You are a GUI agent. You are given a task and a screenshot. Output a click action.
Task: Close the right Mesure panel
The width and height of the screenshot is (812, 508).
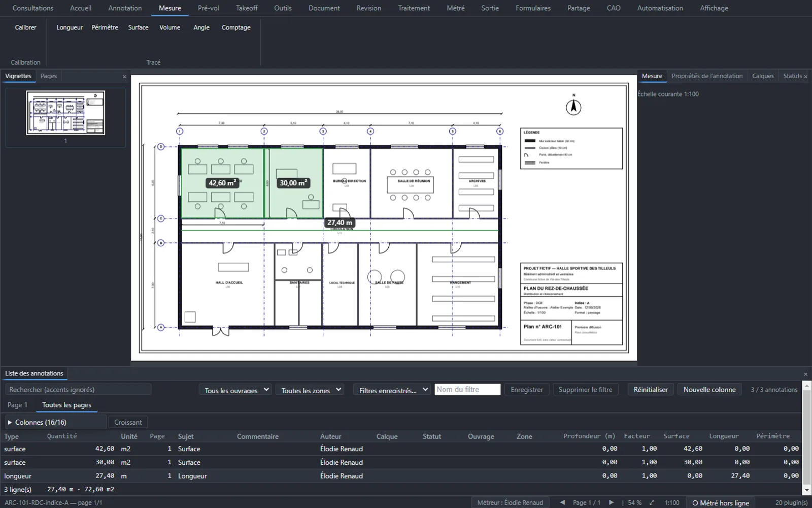(805, 77)
